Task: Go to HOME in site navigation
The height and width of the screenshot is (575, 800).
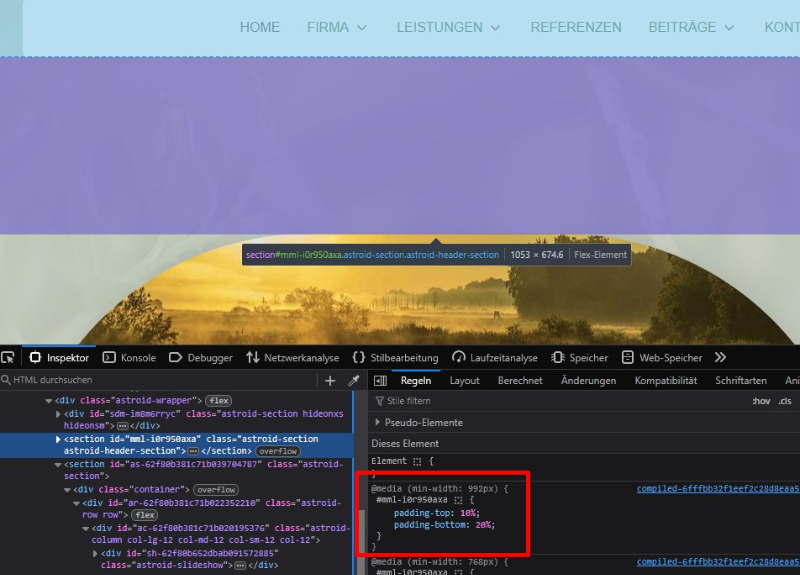Action: click(260, 28)
